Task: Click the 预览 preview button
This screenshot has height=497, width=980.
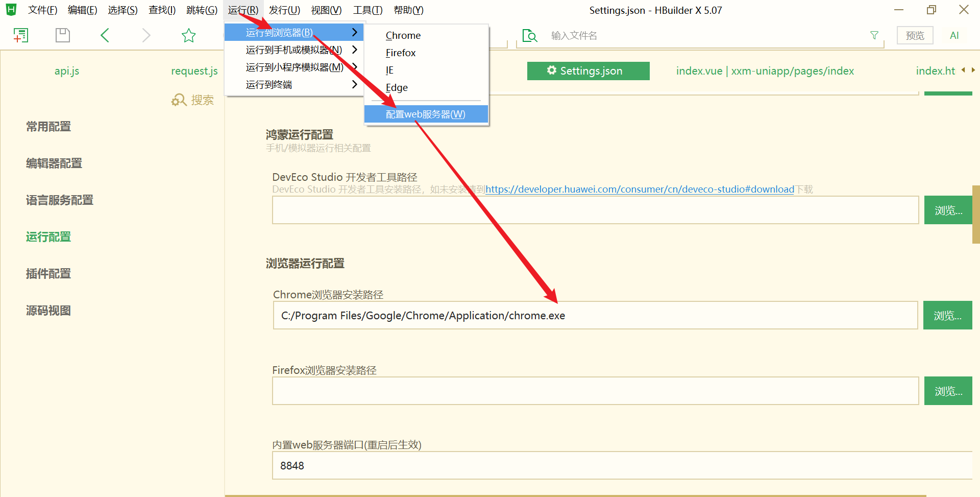Action: (x=915, y=35)
